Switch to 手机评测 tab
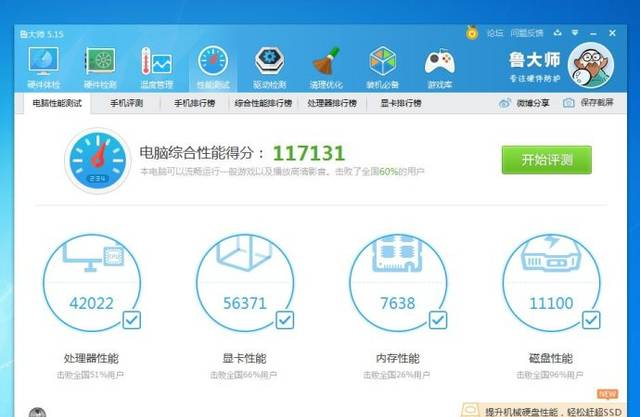640x417 pixels. (127, 103)
